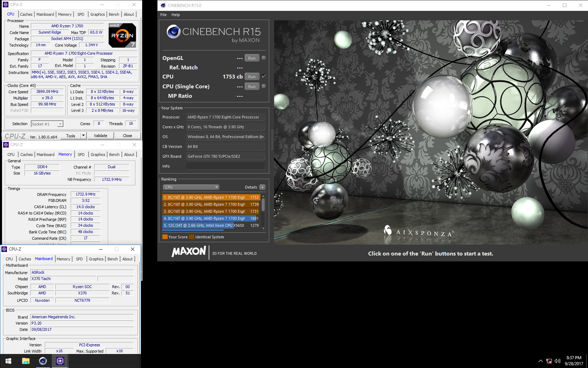This screenshot has width=588, height=368.
Task: Run the CPU benchmark
Action: (x=252, y=77)
